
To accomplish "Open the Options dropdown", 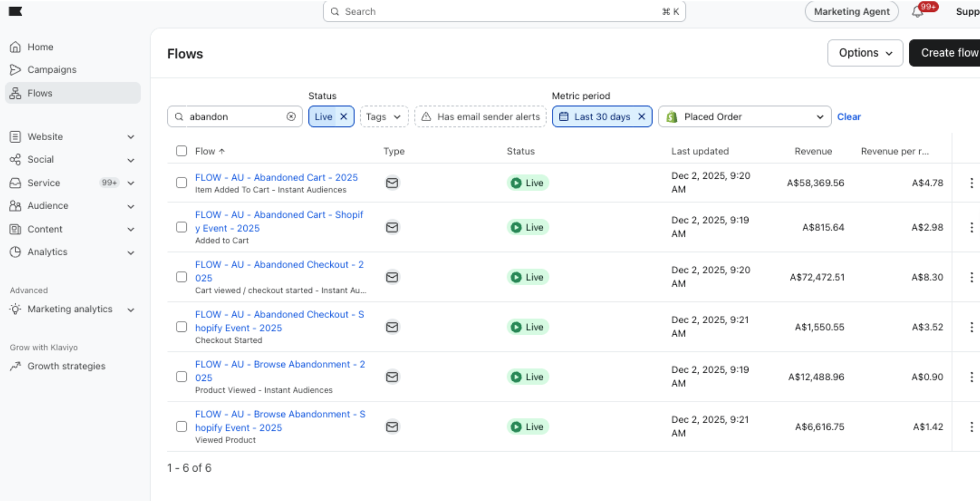I will point(865,53).
